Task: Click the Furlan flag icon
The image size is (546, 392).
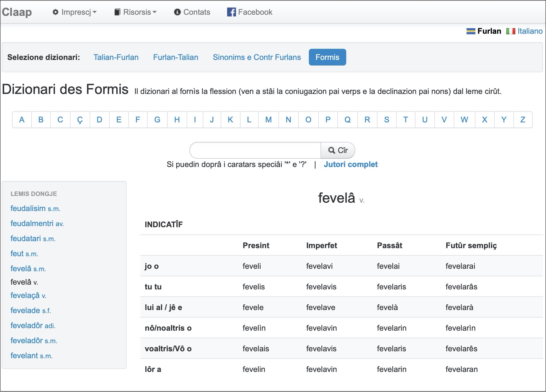Action: [471, 31]
